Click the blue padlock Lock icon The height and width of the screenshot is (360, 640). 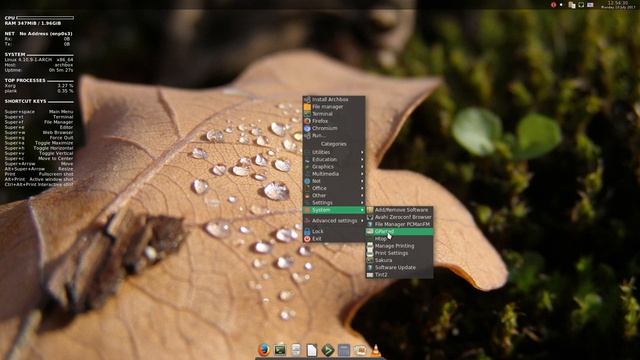(x=307, y=231)
